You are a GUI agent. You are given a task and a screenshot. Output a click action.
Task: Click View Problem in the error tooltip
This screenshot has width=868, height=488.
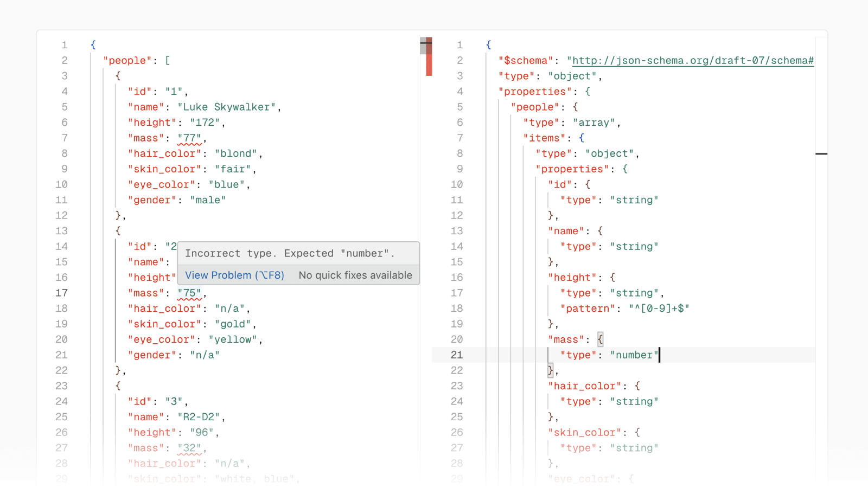[x=234, y=275]
